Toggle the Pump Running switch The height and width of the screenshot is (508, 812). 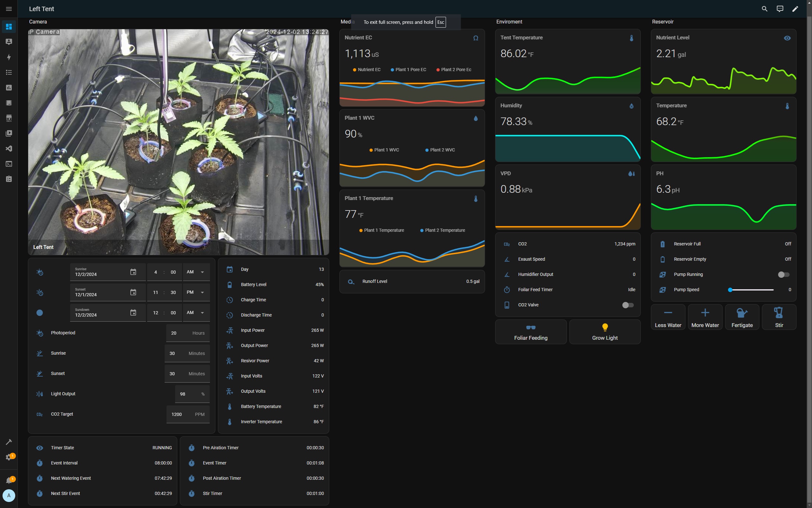pos(783,275)
